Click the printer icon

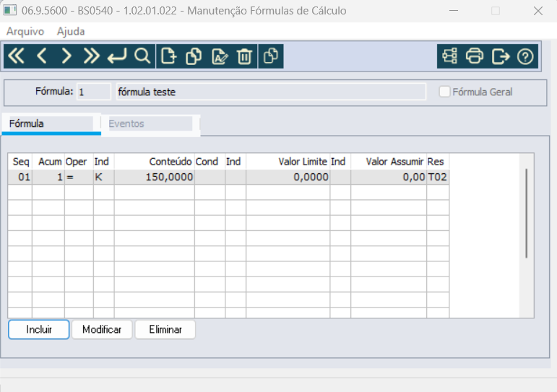pos(475,56)
